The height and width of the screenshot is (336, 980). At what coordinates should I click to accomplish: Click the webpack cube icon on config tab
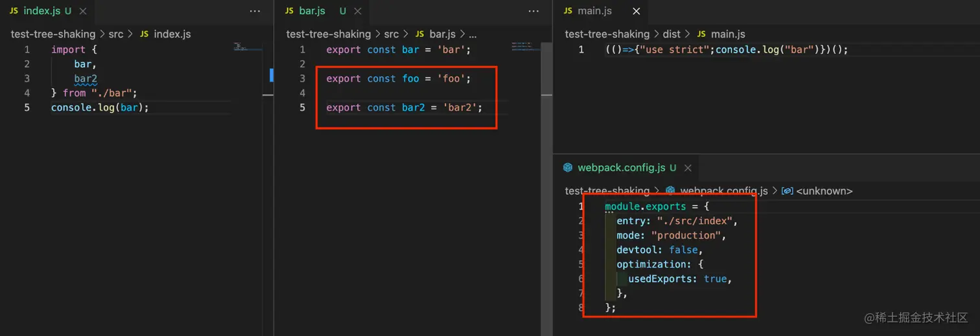568,168
